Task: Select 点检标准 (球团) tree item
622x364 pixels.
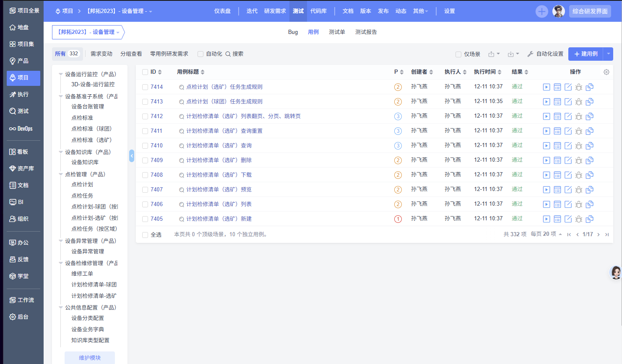Action: click(91, 129)
